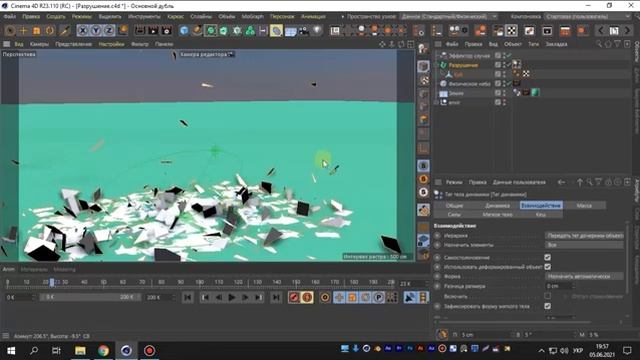Click the Autokeying button

tap(307, 298)
